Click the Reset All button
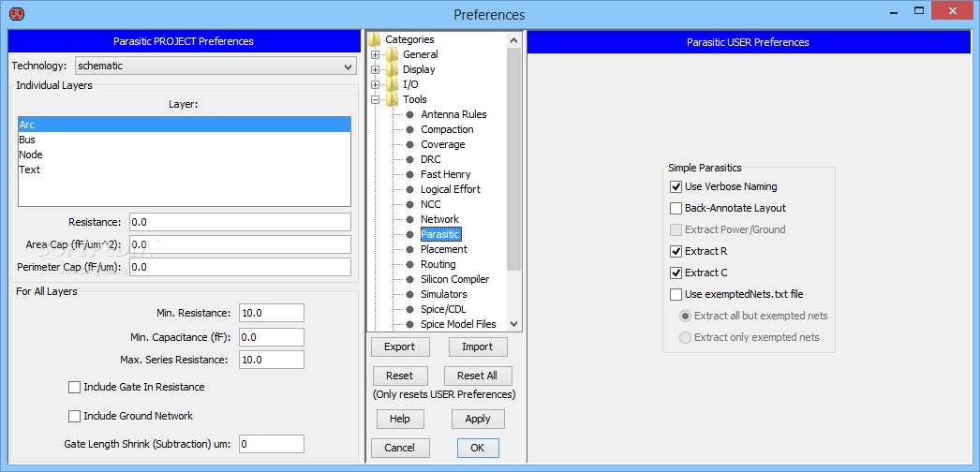This screenshot has width=980, height=472. coord(478,376)
